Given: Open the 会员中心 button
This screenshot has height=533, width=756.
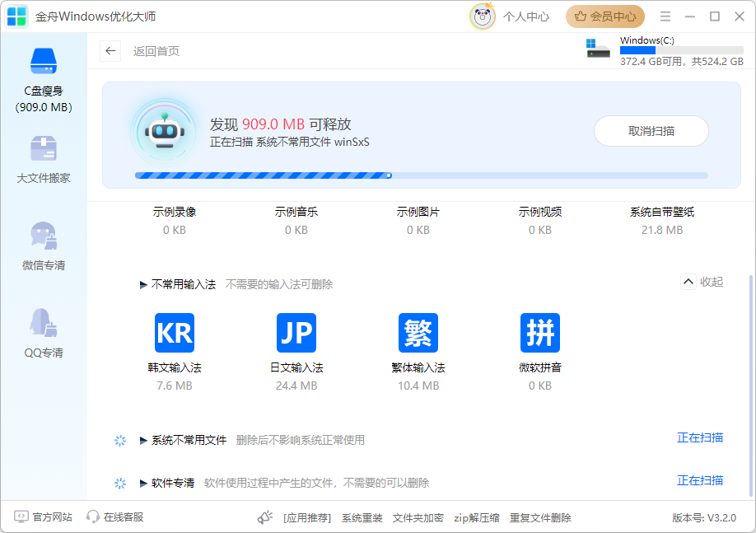Looking at the screenshot, I should pos(605,16).
